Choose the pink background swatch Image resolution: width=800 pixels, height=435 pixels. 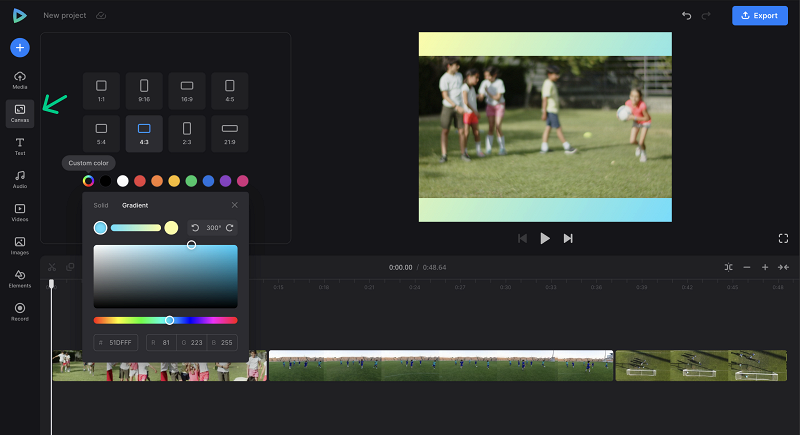tap(243, 181)
